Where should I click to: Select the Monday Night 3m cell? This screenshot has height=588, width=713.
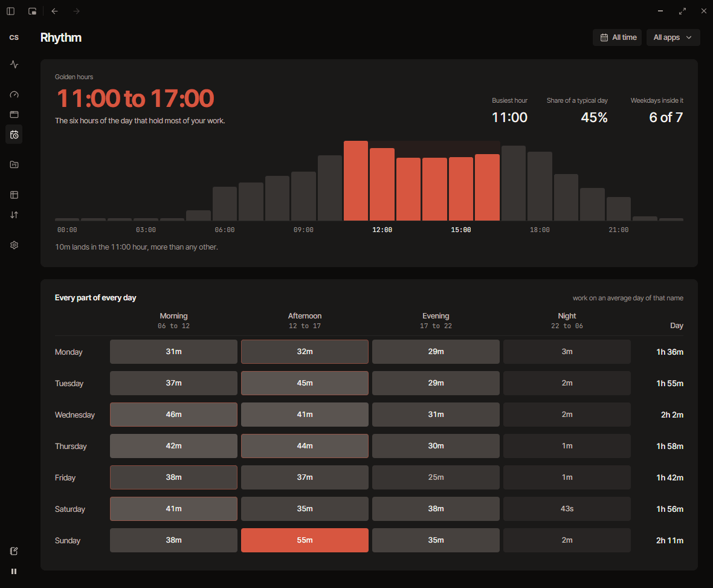[567, 352]
